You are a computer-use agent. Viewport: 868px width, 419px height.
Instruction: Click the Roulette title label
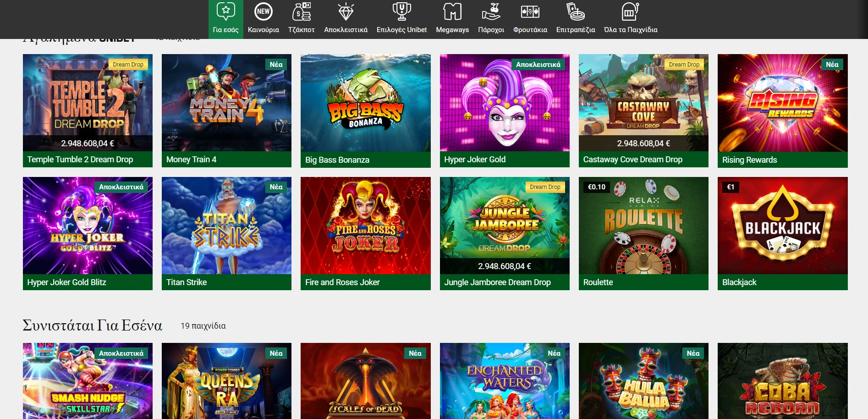point(598,282)
